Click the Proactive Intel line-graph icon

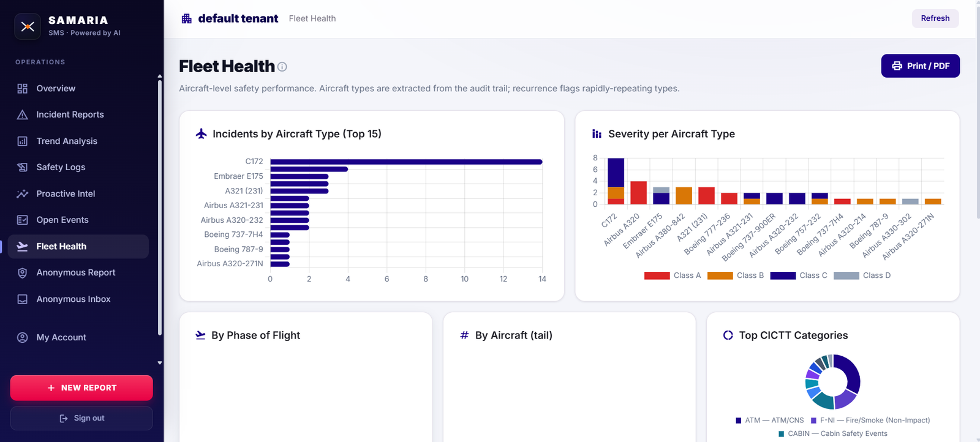pyautogui.click(x=23, y=193)
